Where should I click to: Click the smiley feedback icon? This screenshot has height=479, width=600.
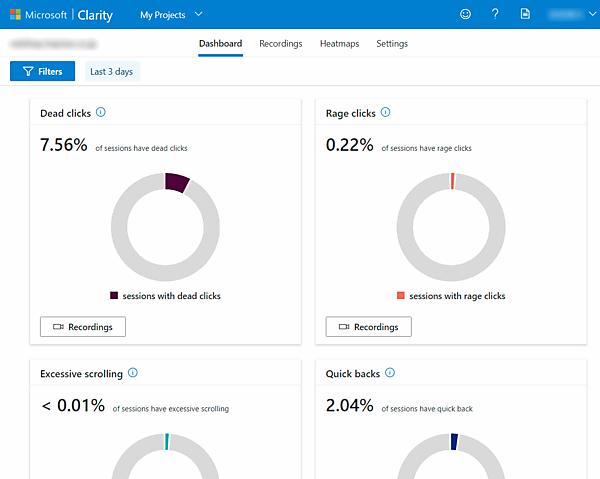[465, 14]
